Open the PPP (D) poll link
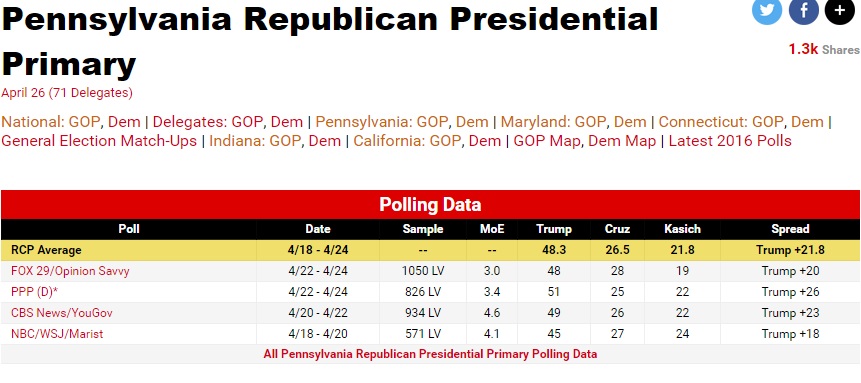The image size is (861, 383). click(x=35, y=292)
